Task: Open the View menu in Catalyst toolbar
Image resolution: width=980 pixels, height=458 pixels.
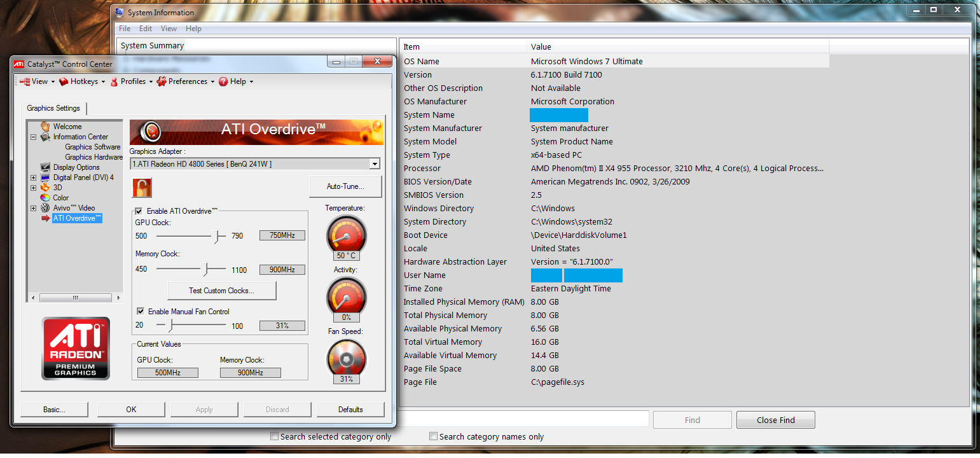Action: [x=37, y=81]
